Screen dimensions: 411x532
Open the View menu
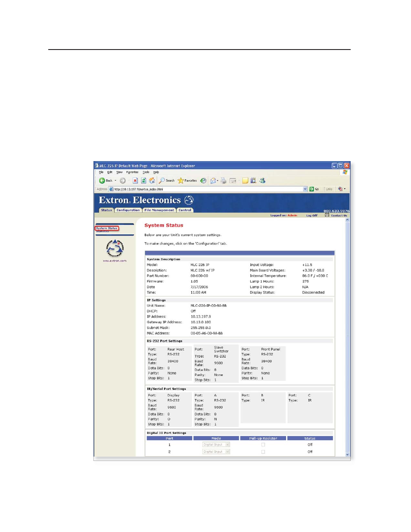click(x=119, y=172)
